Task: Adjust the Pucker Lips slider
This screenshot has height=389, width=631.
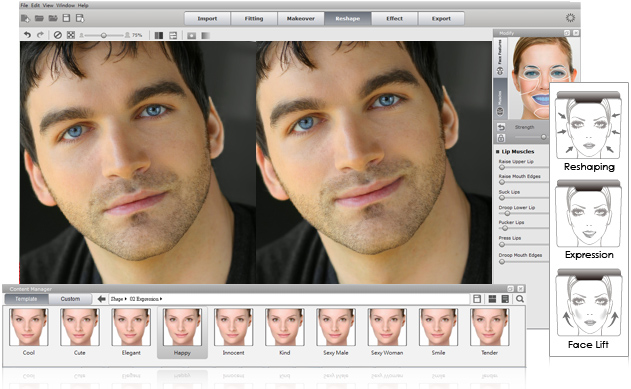Action: click(505, 228)
